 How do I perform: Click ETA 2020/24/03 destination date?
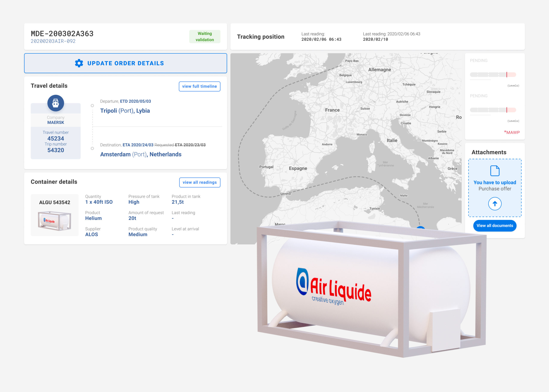pos(138,145)
